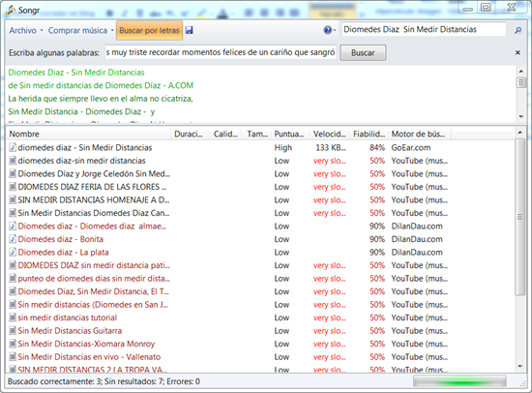Click video icon of 'SIN MEDIR DISTANCIAS HOMENAJE'
532x393 pixels.
tap(13, 199)
